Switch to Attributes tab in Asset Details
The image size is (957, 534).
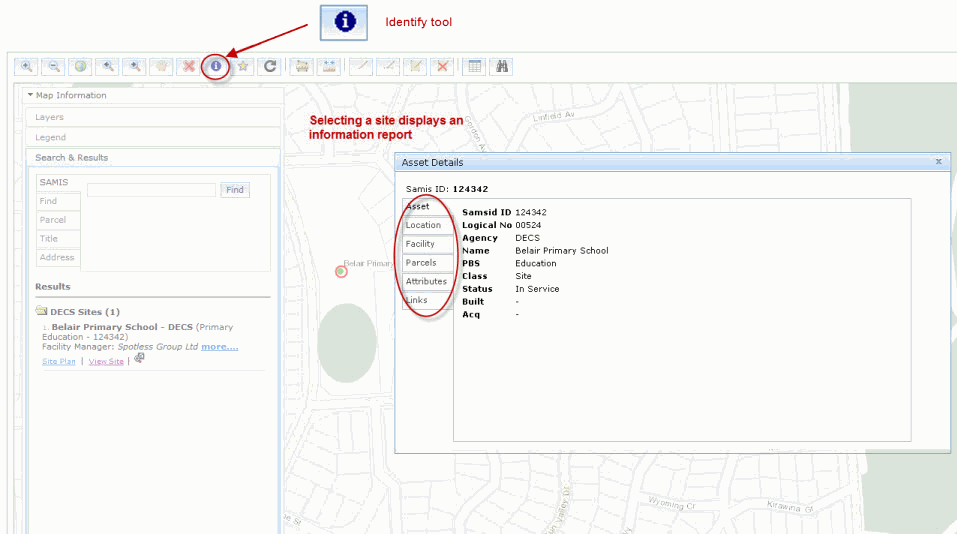click(x=428, y=282)
